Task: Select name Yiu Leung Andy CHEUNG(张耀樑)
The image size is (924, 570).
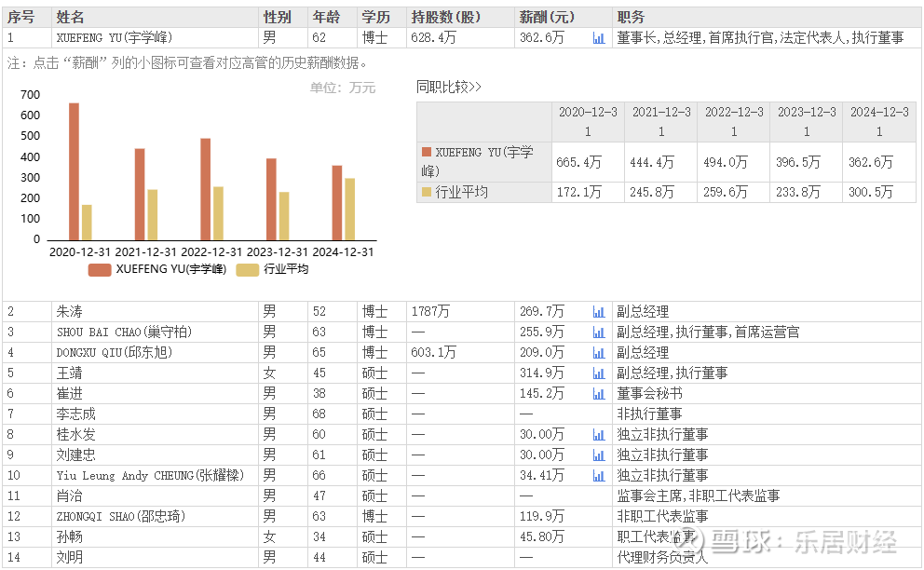Action: click(150, 476)
